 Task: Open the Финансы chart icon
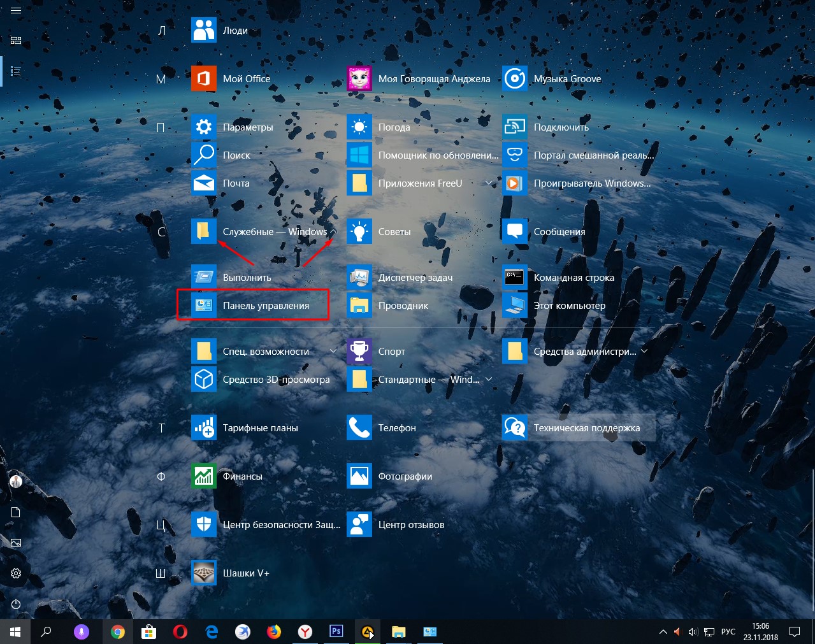tap(204, 476)
